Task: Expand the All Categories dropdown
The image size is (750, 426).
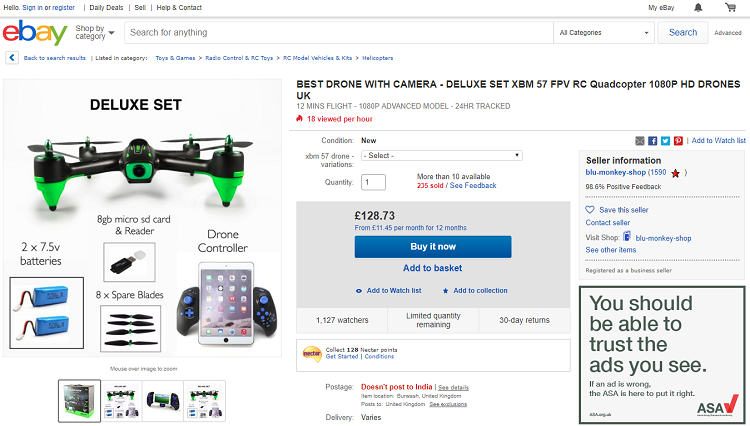Action: pyautogui.click(x=603, y=33)
